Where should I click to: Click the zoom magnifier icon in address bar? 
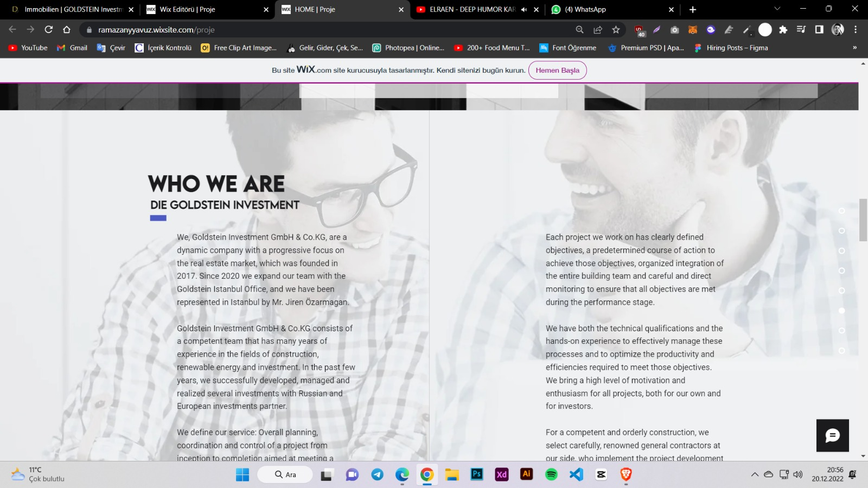tap(579, 30)
